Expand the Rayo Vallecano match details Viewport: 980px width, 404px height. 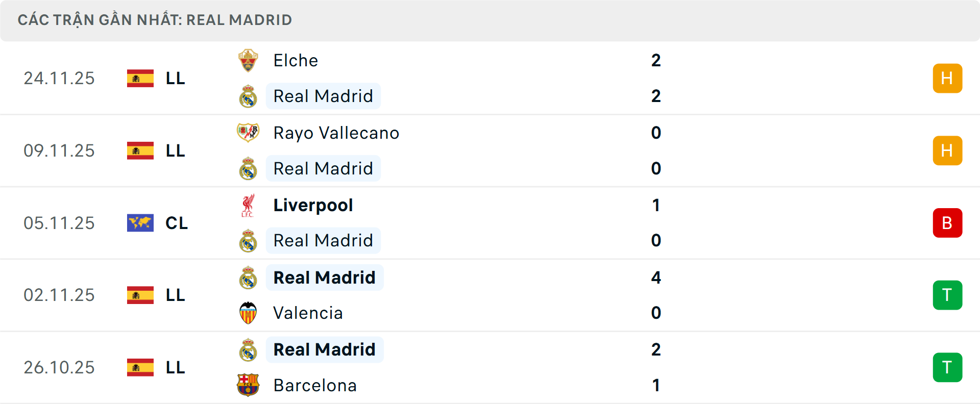[x=490, y=150]
